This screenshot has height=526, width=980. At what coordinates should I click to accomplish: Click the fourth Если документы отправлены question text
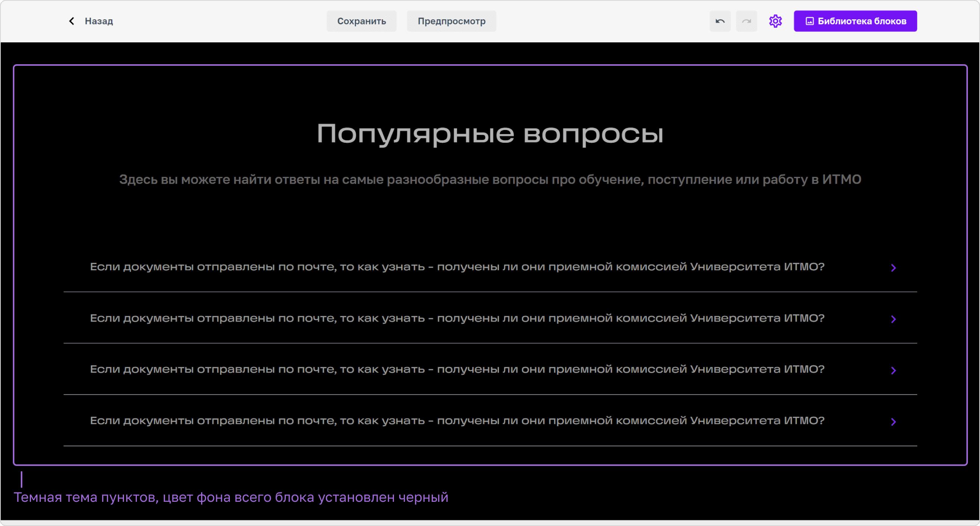coord(457,421)
